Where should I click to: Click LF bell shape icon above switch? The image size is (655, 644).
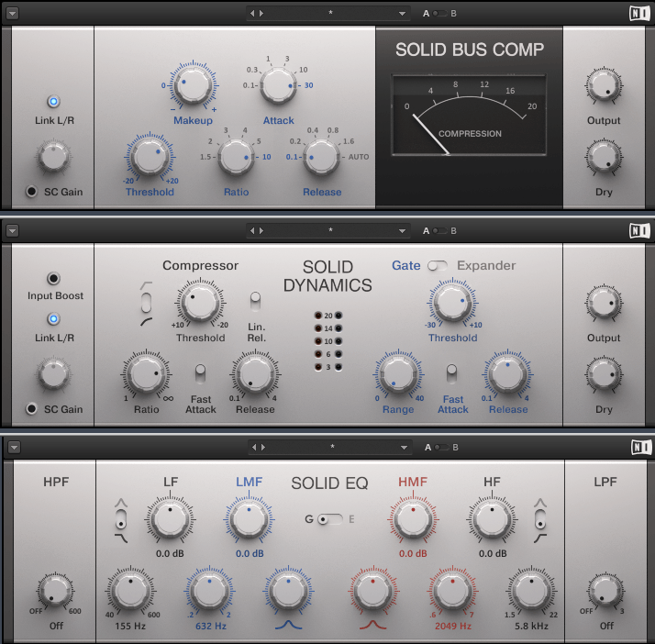[x=121, y=503]
